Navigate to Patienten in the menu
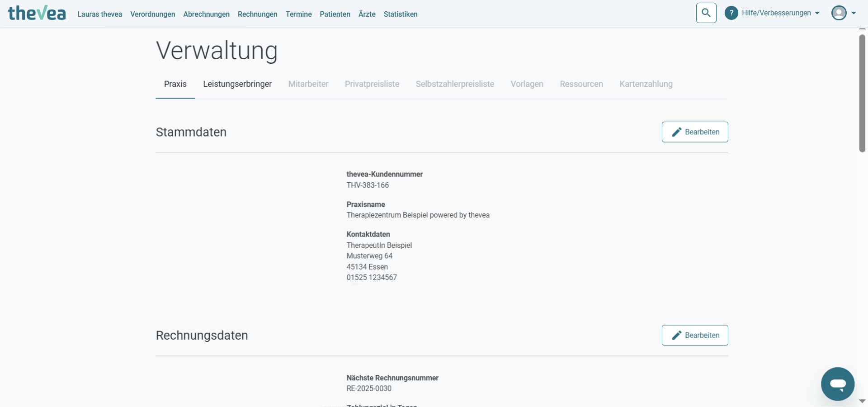 tap(335, 14)
